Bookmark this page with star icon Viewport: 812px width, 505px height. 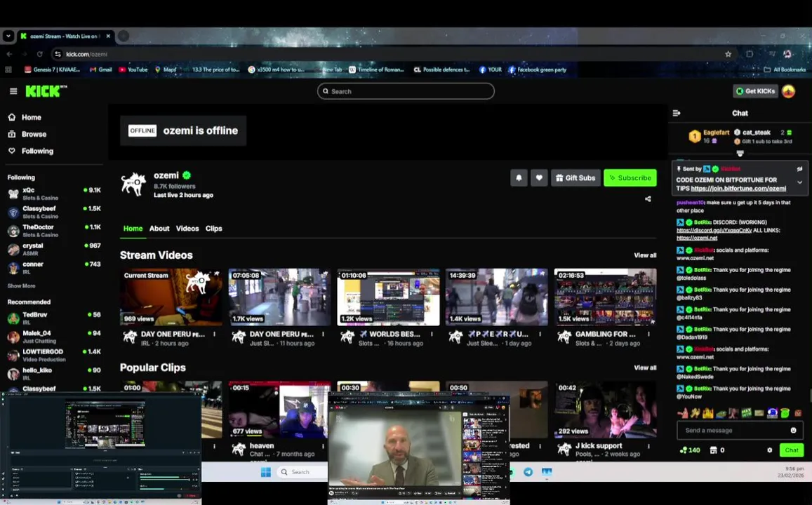[728, 54]
